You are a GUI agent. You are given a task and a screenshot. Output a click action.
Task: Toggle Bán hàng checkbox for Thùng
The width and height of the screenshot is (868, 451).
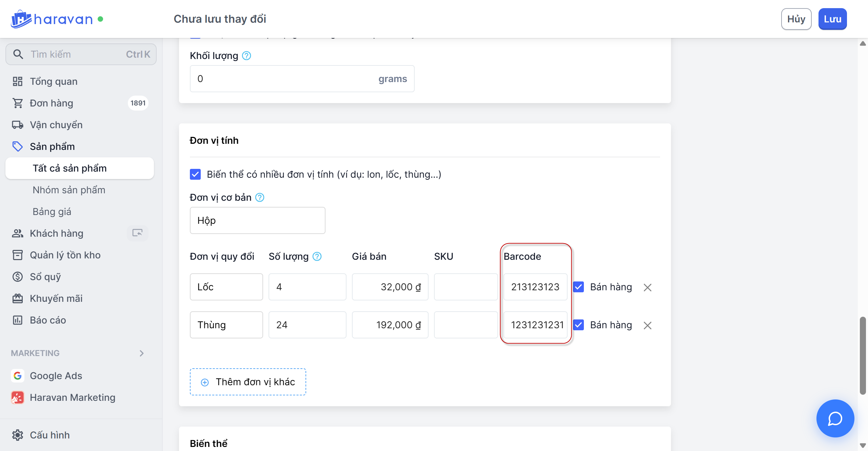(578, 325)
